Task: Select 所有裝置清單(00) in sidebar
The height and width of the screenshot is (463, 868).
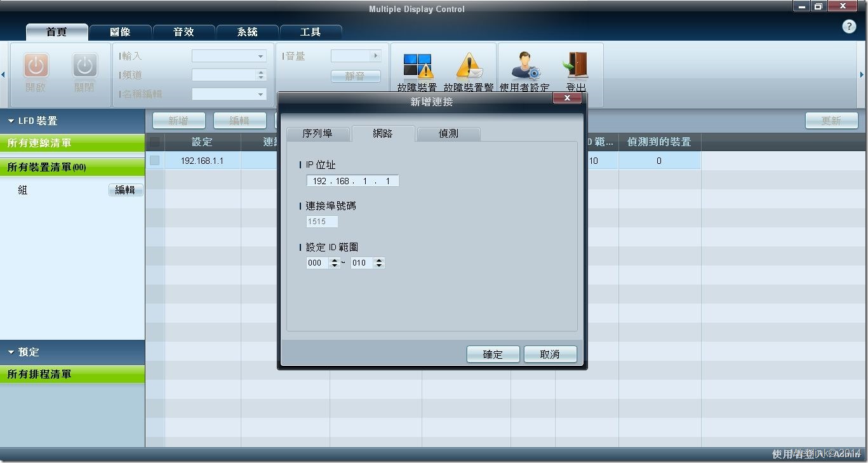Action: click(x=72, y=167)
